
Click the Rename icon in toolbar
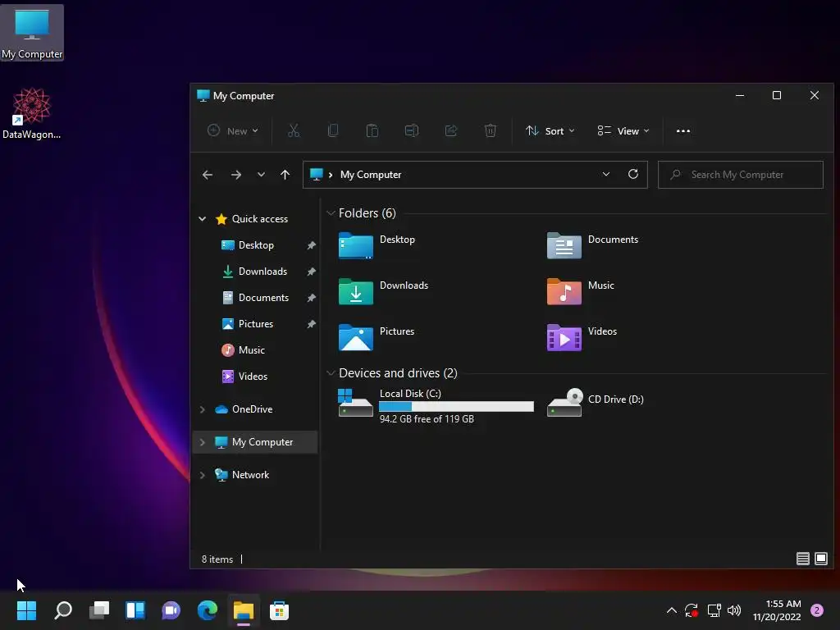[x=412, y=130]
